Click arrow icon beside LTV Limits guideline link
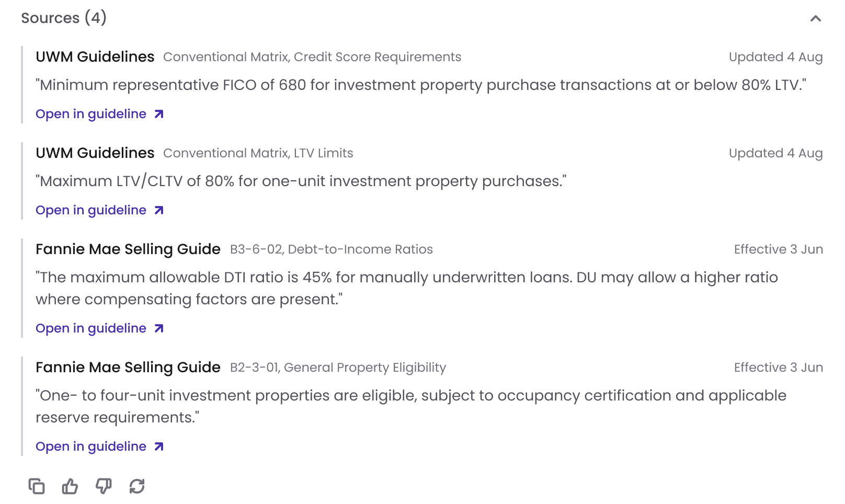This screenshot has width=845, height=504. (x=159, y=210)
